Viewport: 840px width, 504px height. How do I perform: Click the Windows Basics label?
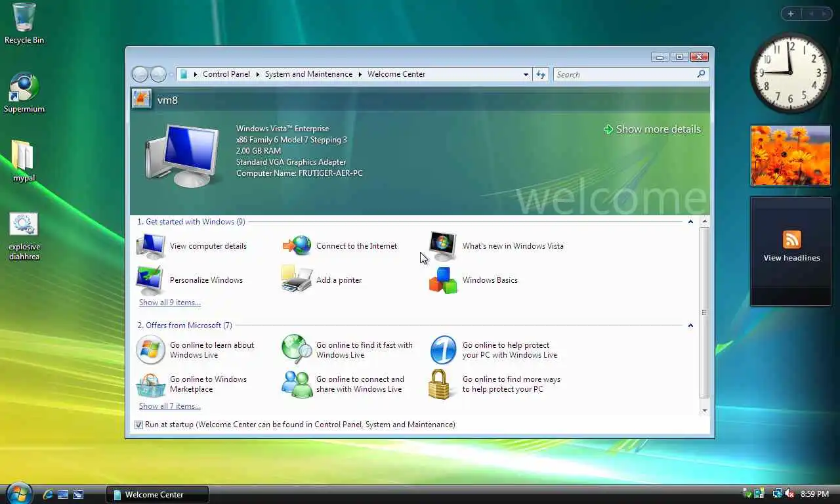click(x=490, y=280)
